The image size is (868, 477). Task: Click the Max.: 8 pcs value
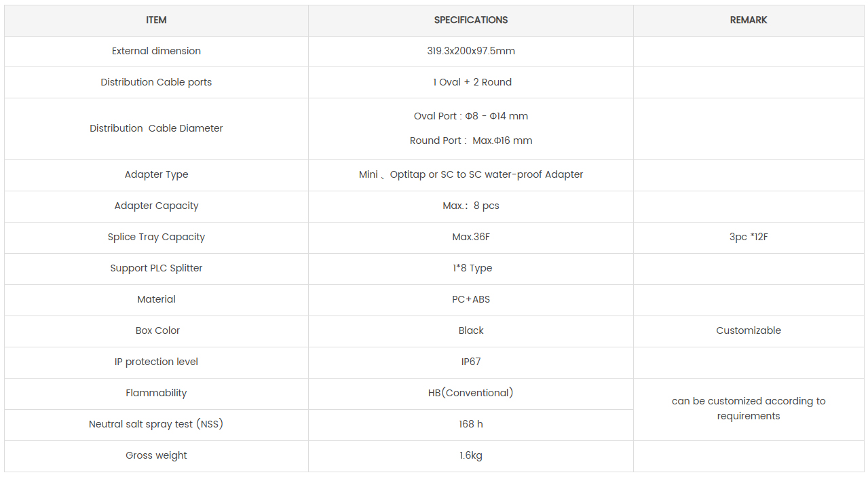[x=471, y=206]
